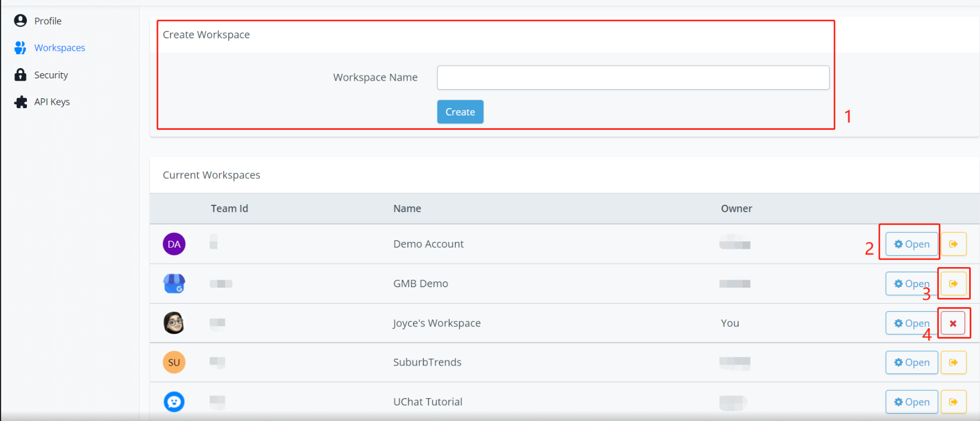The image size is (980, 421).
Task: Click the SU avatar of SuburbTrends
Action: 174,363
